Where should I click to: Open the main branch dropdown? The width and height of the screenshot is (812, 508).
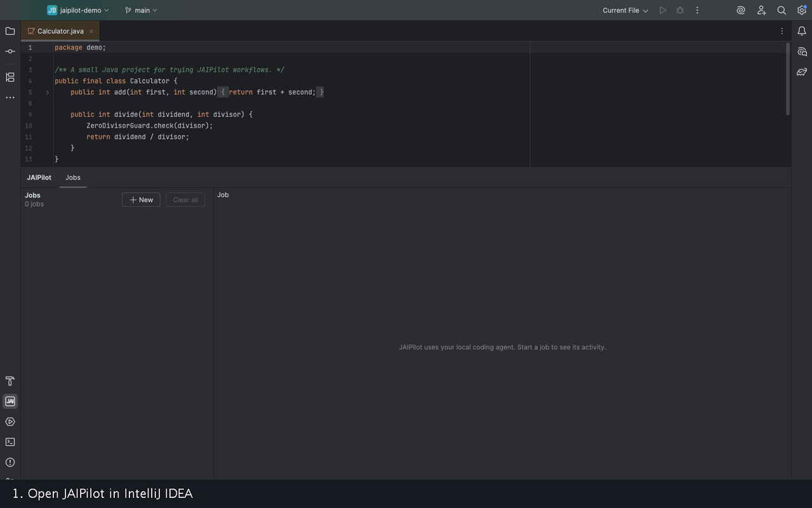pos(141,10)
